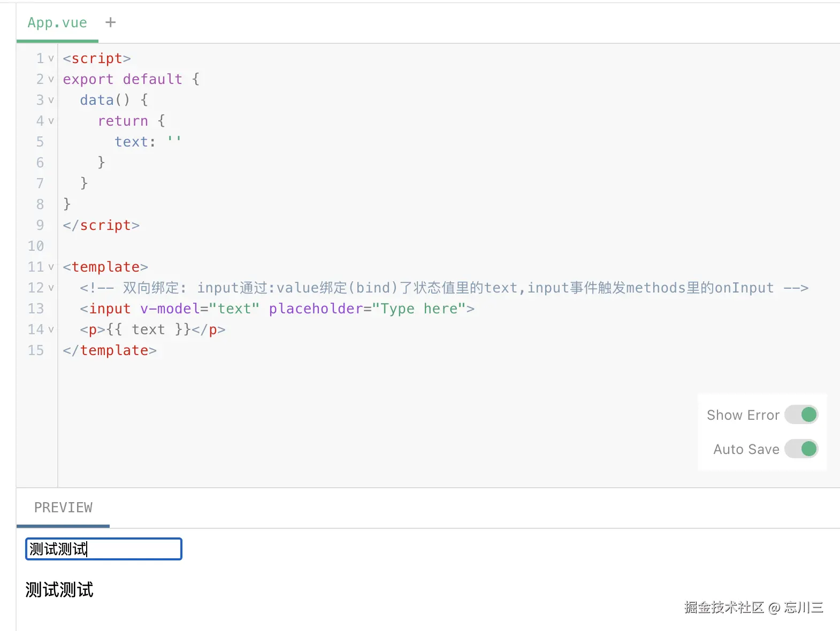Viewport: 840px width, 631px height.
Task: Click the plus icon to add file
Action: [110, 22]
